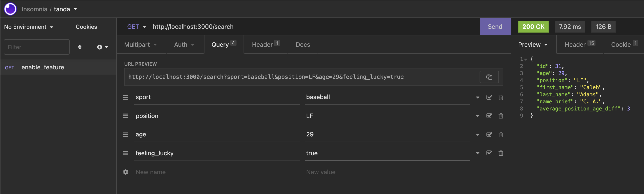Screen dimensions: 644x194
Task: Delete the "feeling_lucky" parameter with trash icon
Action: tap(501, 153)
